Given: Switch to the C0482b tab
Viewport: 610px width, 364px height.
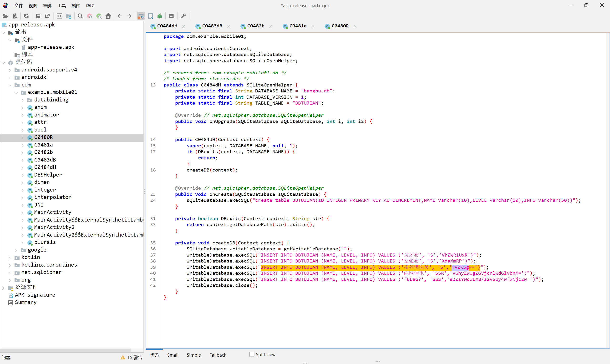Looking at the screenshot, I should tap(256, 26).
